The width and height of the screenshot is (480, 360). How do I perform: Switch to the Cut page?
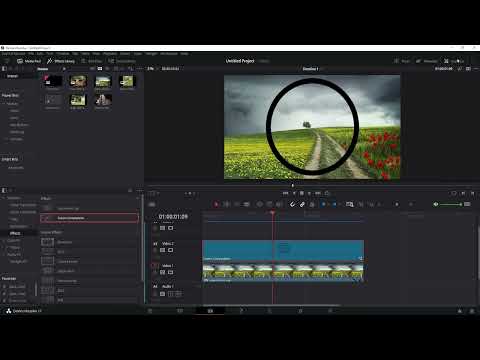point(180,311)
